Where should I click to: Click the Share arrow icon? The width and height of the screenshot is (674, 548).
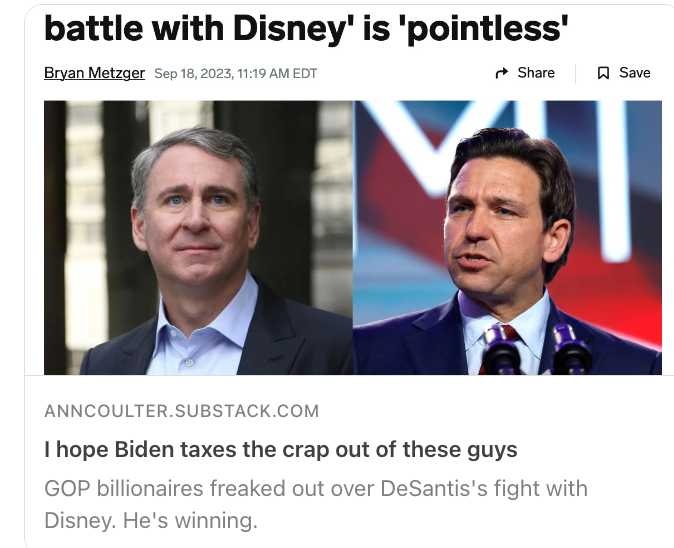pyautogui.click(x=502, y=73)
